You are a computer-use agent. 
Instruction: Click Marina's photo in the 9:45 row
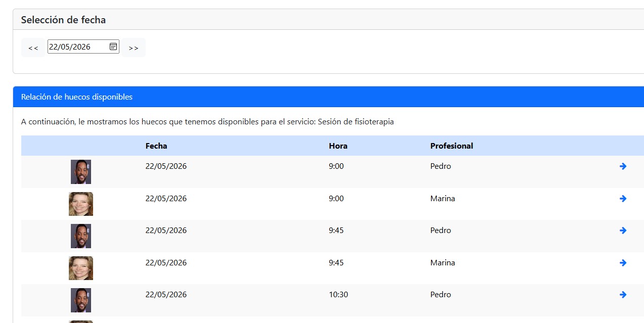pyautogui.click(x=81, y=268)
